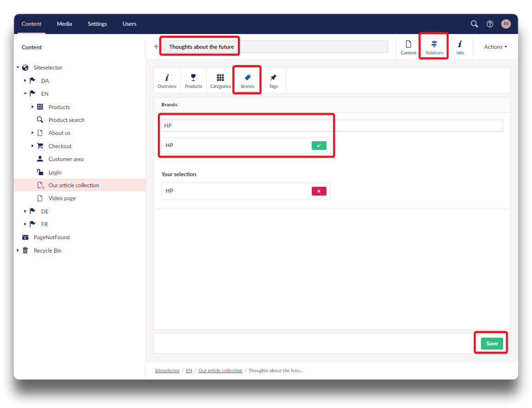This screenshot has width=532, height=408.
Task: Click the Siteselector globe icon
Action: pos(25,68)
